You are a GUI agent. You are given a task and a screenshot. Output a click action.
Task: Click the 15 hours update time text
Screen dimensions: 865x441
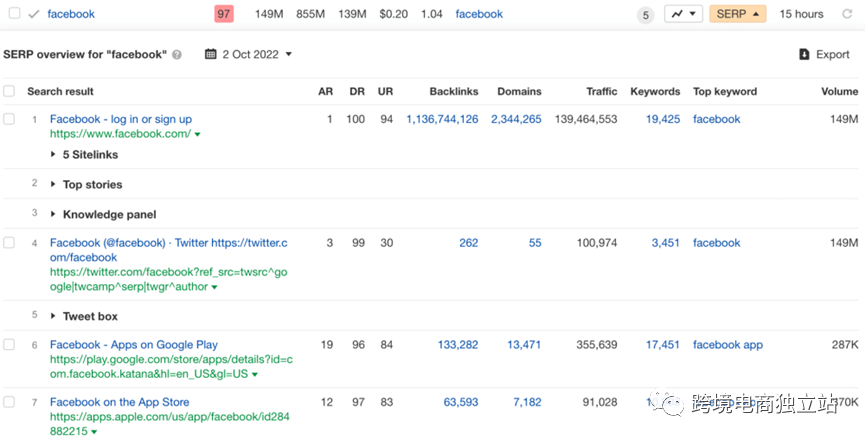click(x=801, y=14)
